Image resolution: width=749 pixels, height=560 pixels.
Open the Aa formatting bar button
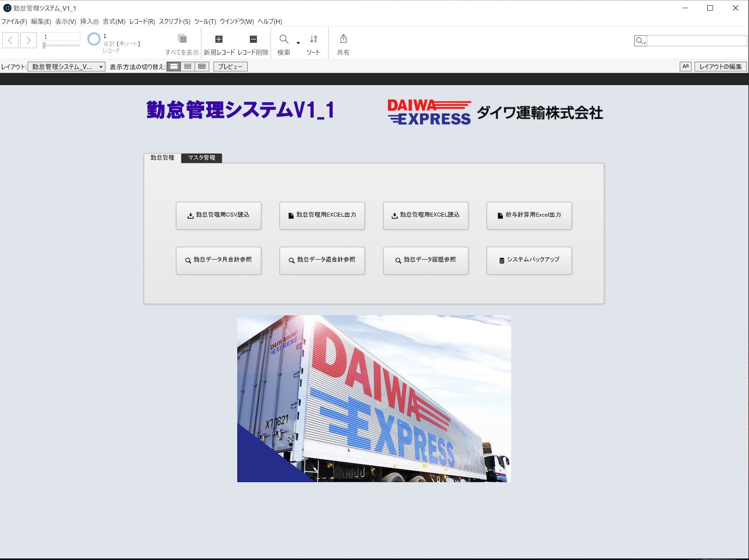tap(685, 66)
